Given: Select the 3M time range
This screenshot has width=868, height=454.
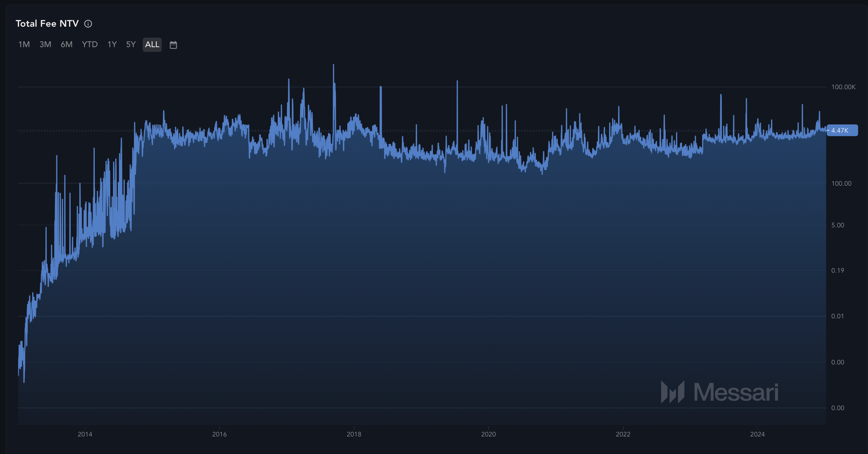Looking at the screenshot, I should pyautogui.click(x=45, y=45).
